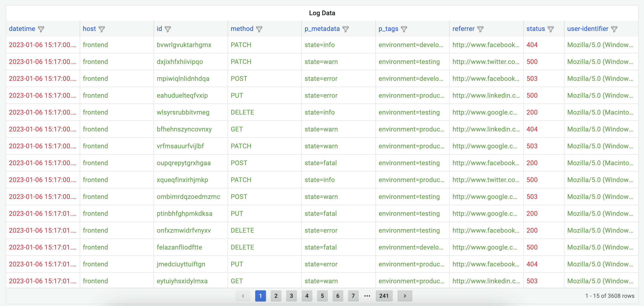Open the method column filter icon
644x306 pixels.
[259, 29]
